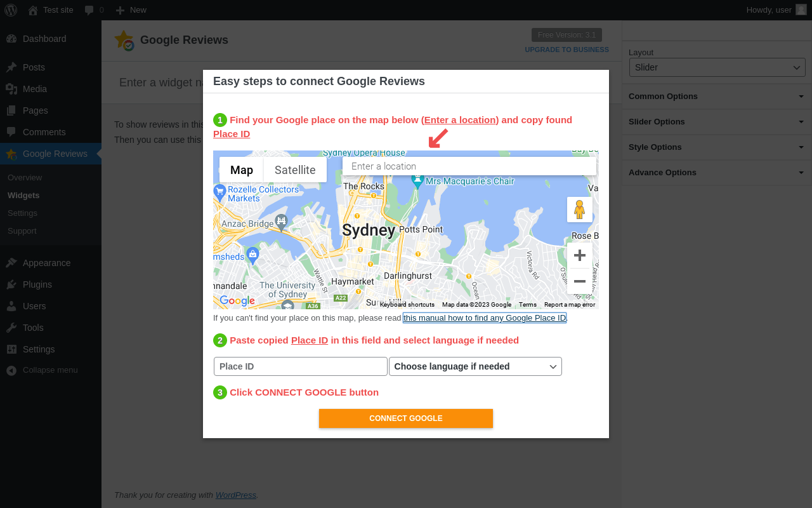Screen dimensions: 812x508
Task: Open Street View pegman on the map
Action: click(x=579, y=210)
